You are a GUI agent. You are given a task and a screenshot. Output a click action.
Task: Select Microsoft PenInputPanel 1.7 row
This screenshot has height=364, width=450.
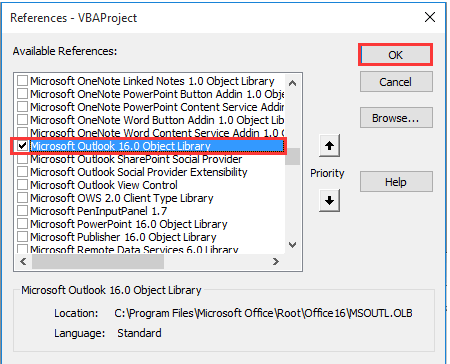coord(98,211)
